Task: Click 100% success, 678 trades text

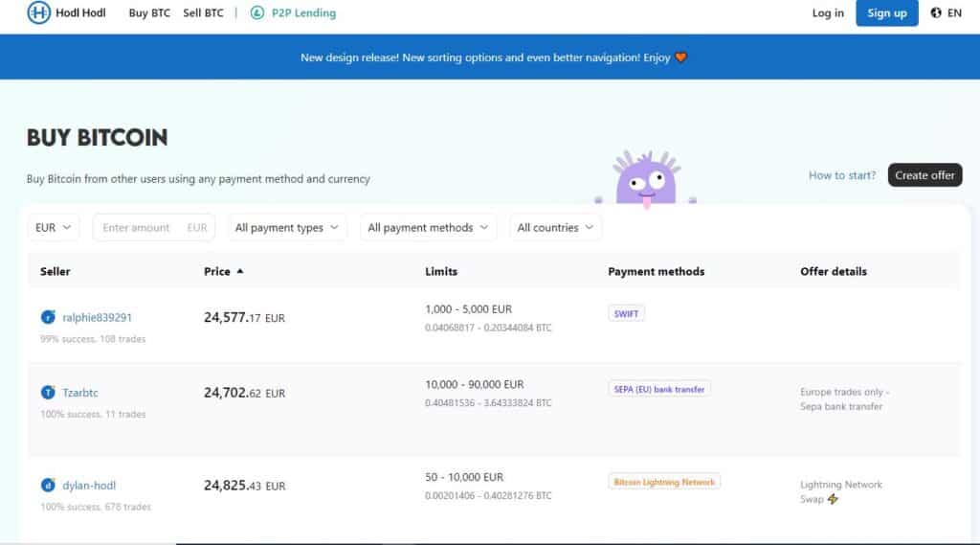Action: [96, 507]
